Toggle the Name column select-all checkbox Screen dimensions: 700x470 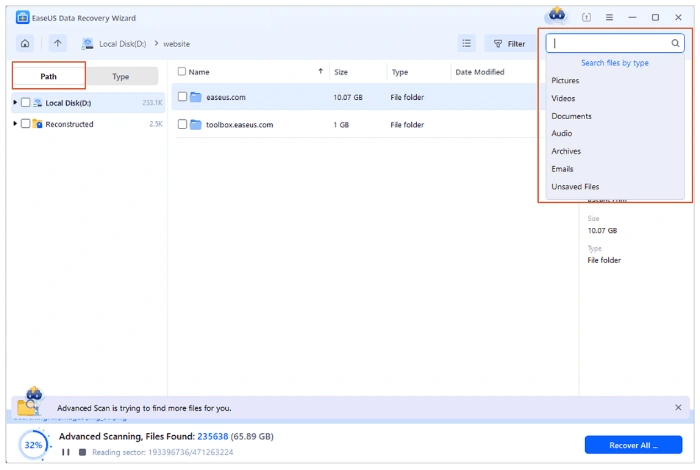(182, 71)
